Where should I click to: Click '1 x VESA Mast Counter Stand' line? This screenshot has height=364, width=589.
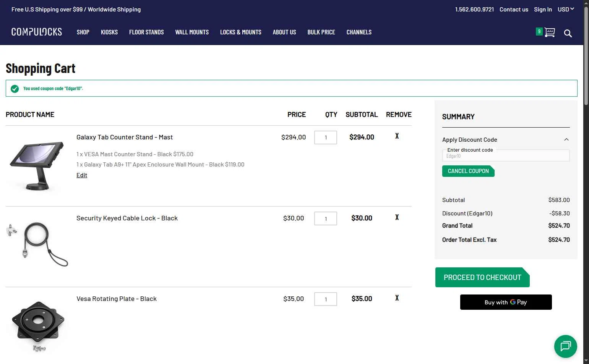coord(135,154)
